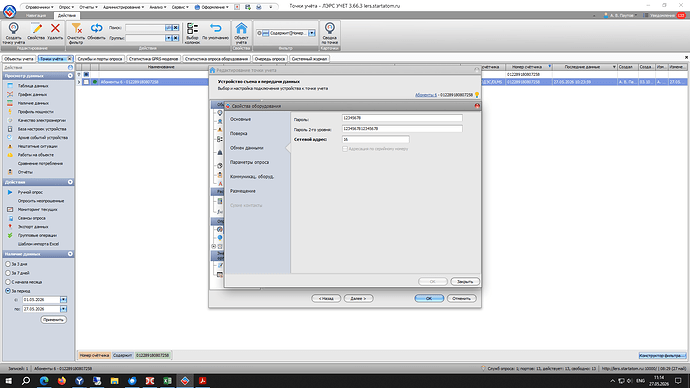Image resolution: width=690 pixels, height=388 pixels.
Task: Open the start date dropdown 01.05.2026
Action: pos(63,300)
